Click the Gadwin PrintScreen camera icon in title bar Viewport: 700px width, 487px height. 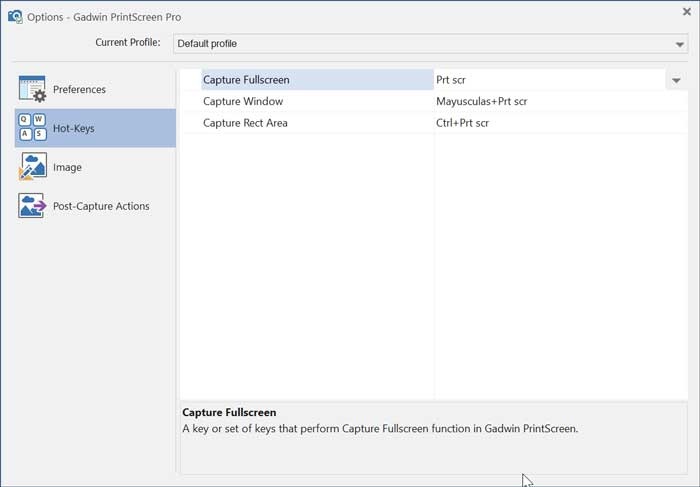tap(14, 17)
